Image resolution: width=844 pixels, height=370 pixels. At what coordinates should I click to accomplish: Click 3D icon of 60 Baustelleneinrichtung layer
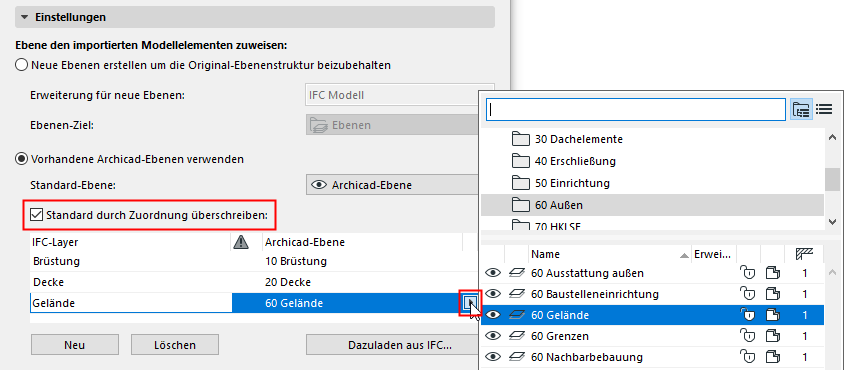(x=773, y=294)
